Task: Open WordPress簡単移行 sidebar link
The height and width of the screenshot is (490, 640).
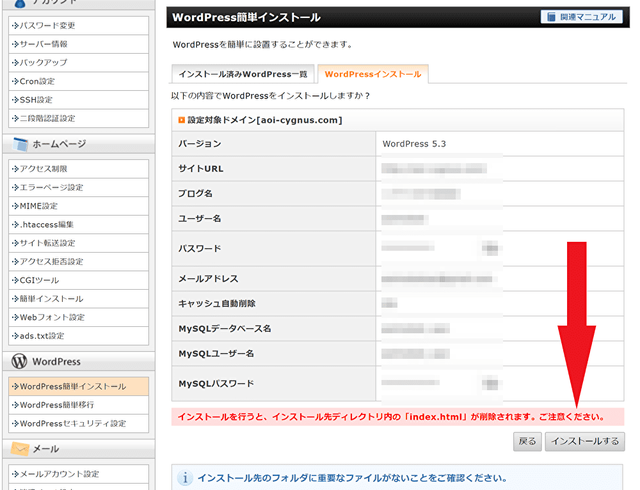Action: tap(78, 405)
